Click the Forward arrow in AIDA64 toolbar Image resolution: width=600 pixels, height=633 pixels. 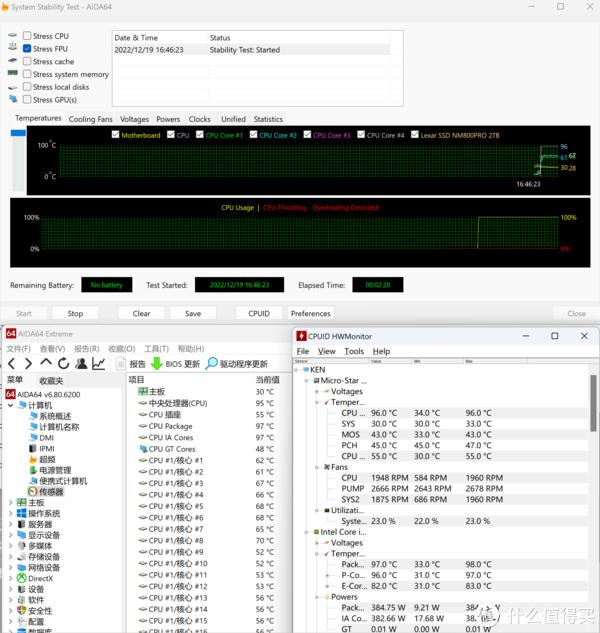point(28,364)
